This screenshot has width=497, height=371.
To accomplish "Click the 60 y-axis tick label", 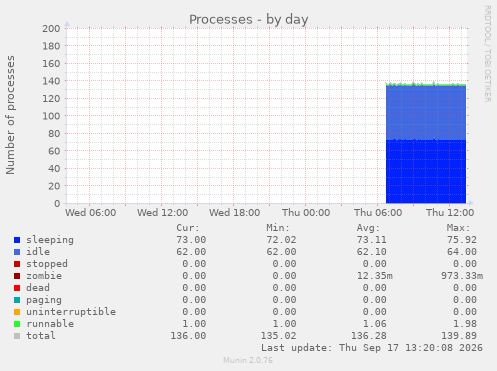I will (x=54, y=151).
